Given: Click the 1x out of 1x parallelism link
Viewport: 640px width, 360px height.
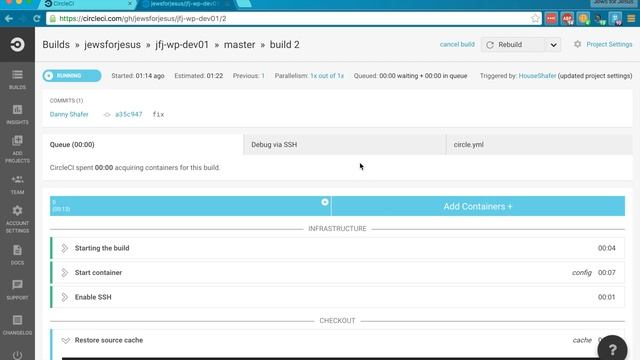Looking at the screenshot, I should [x=327, y=76].
